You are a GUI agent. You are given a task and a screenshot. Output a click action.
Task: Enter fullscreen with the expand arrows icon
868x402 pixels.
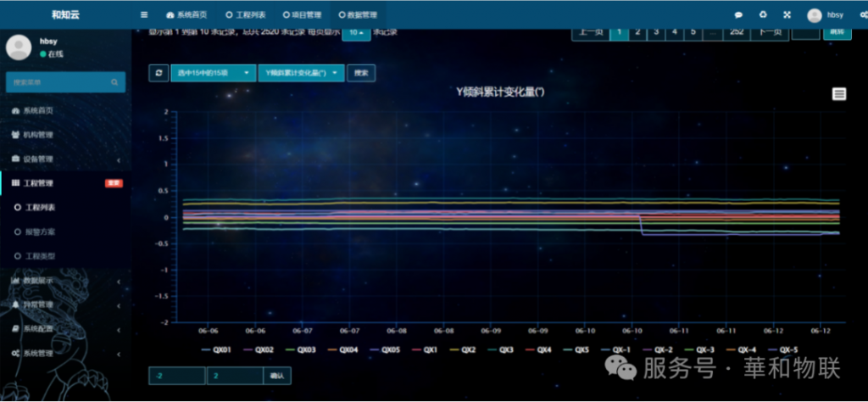(x=787, y=15)
